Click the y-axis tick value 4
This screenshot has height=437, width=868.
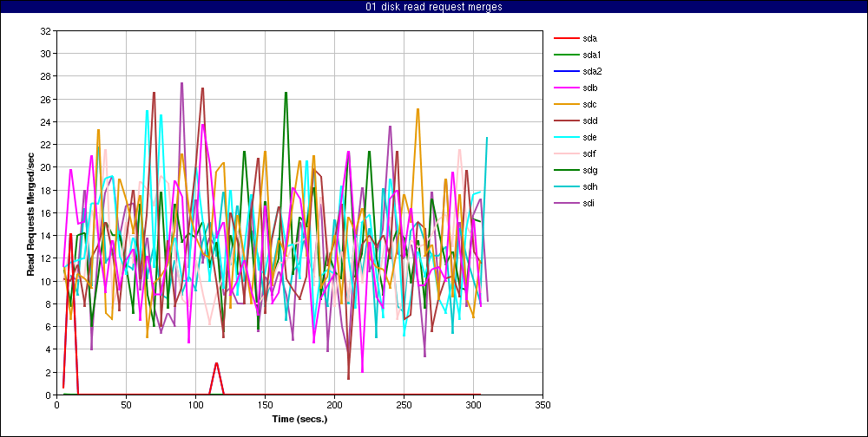pos(48,349)
